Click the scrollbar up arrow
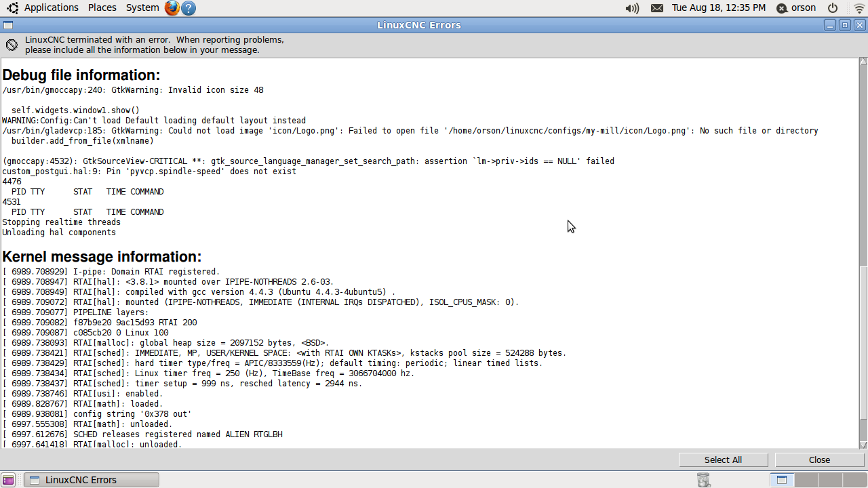The image size is (868, 488). [863, 62]
